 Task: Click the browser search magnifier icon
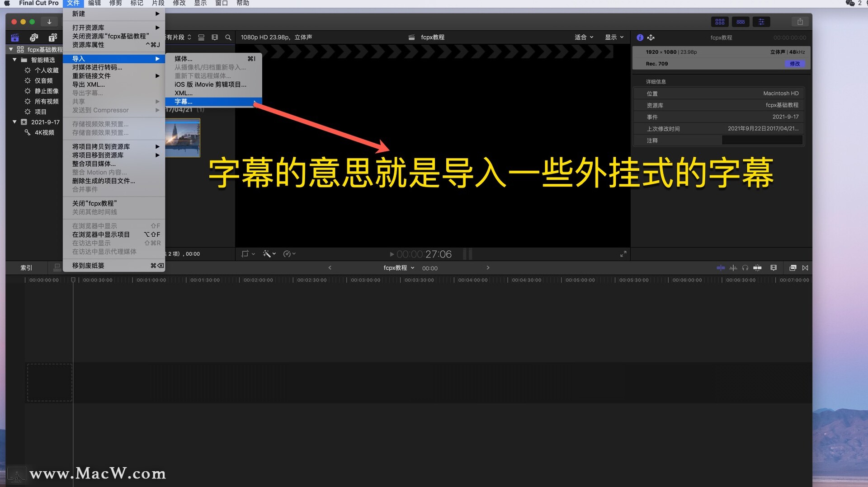[x=228, y=37]
